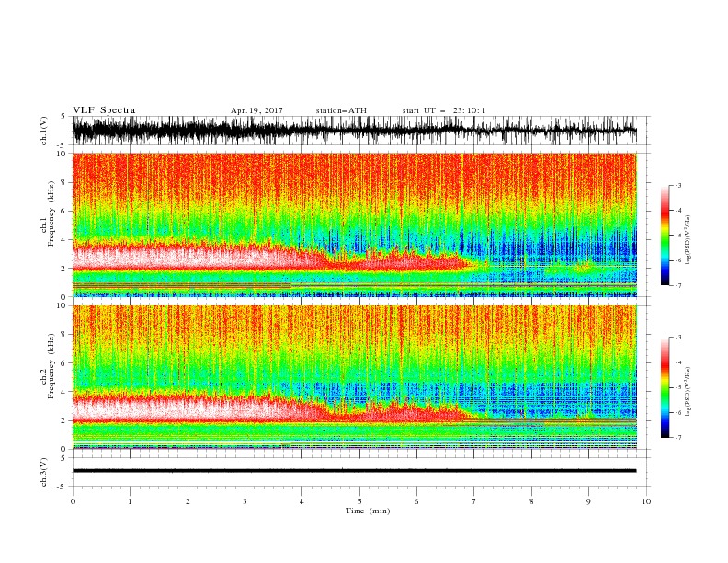Click time axis tick label "10"

[646, 501]
